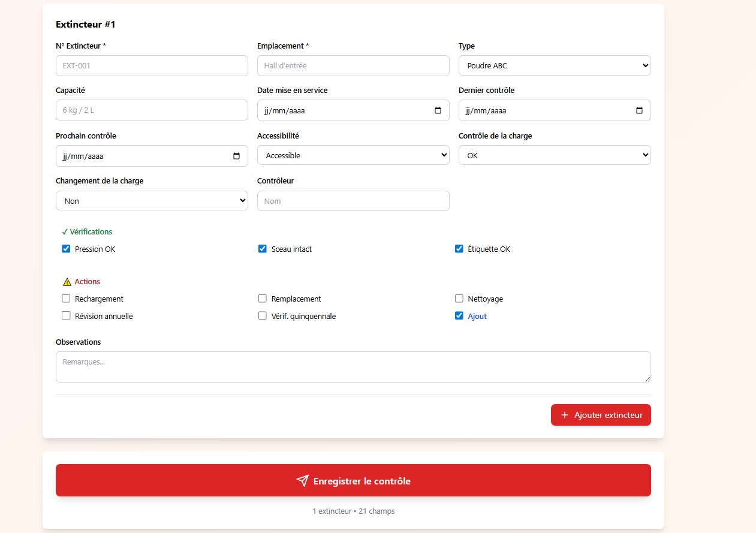This screenshot has width=756, height=533.
Task: Uncheck the Pression OK checkbox
Action: (66, 248)
